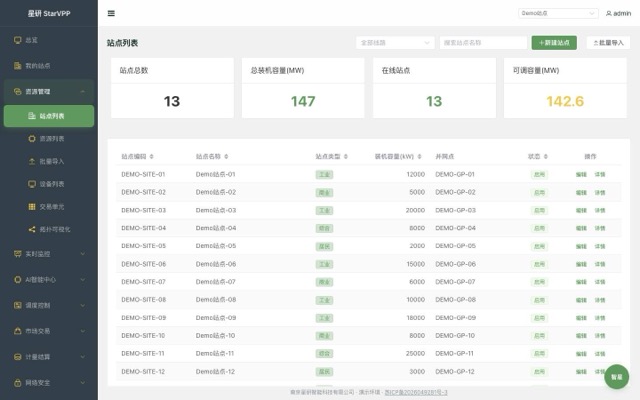This screenshot has width=640, height=400.
Task: Click the 实时监控 icon in sidebar
Action: click(x=18, y=254)
